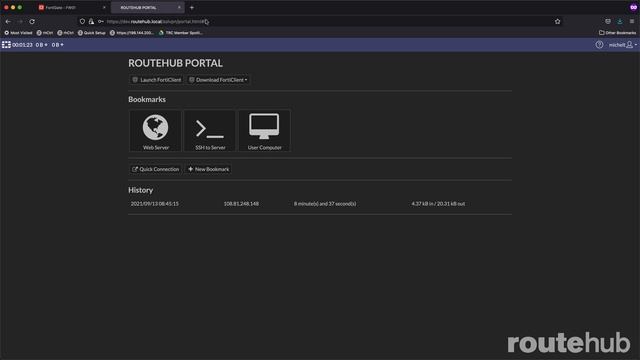Bookmark this page with the star icon
This screenshot has height=360, width=640.
pyautogui.click(x=558, y=21)
